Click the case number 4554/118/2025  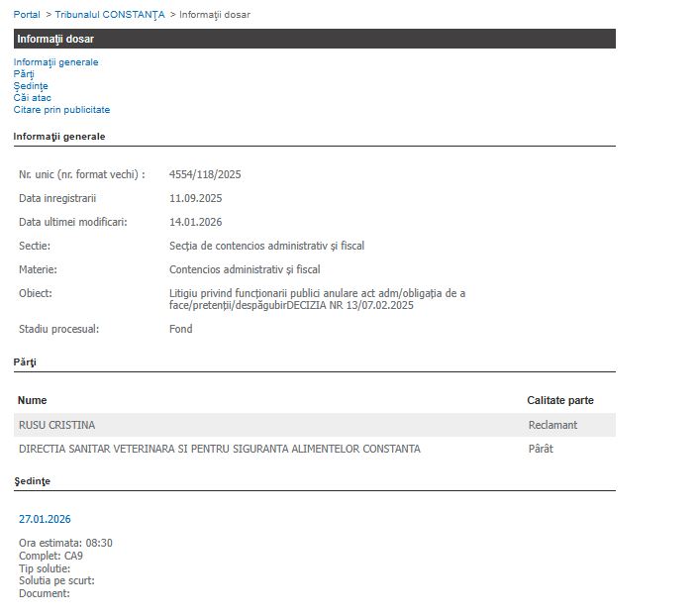(205, 174)
